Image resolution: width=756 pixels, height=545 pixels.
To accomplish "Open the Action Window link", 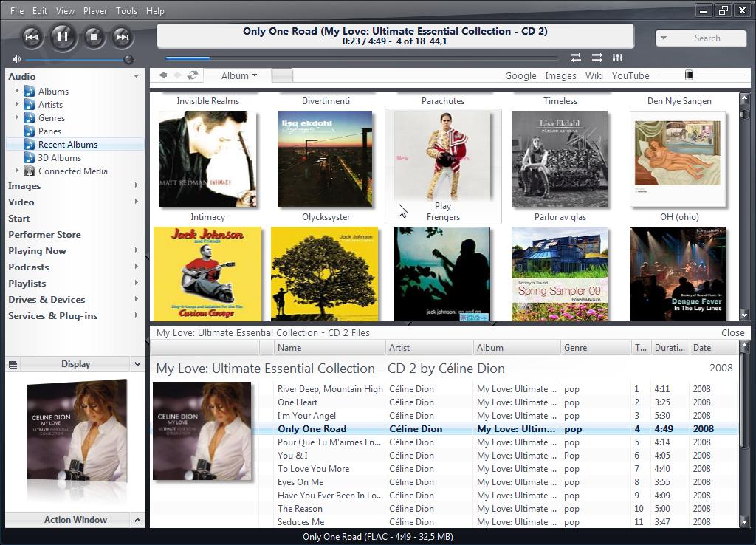I will (x=76, y=520).
